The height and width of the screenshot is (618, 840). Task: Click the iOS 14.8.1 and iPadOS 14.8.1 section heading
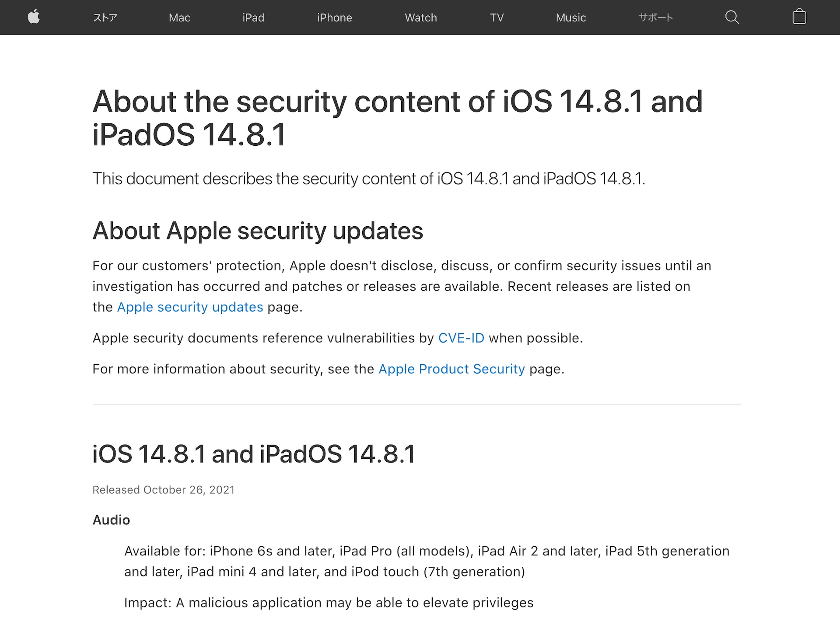(254, 454)
